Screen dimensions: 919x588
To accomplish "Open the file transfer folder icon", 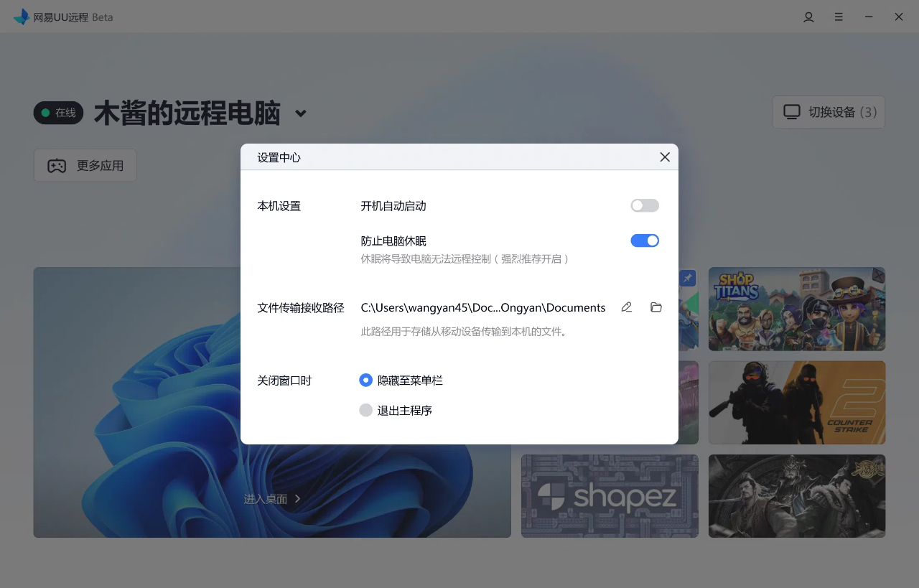I will [x=656, y=307].
